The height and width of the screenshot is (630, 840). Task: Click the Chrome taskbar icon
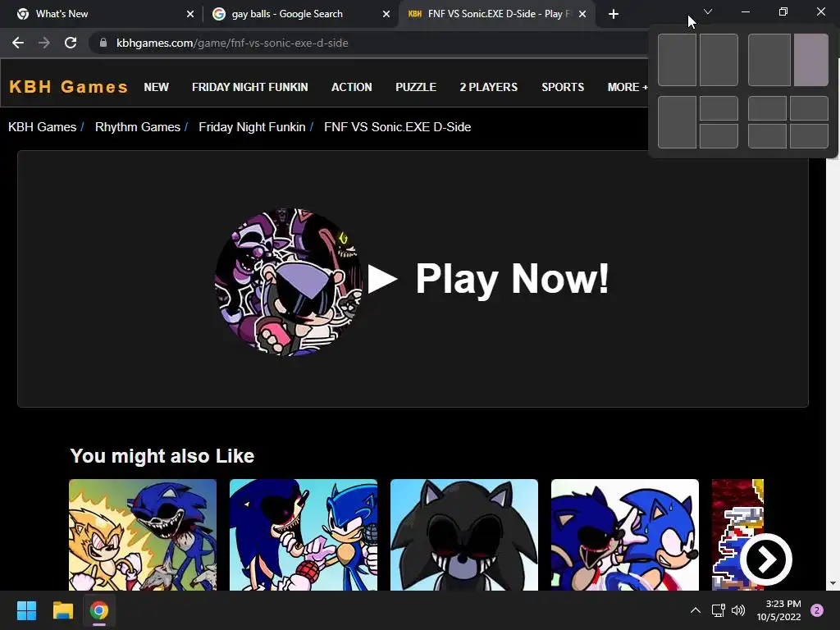[99, 610]
